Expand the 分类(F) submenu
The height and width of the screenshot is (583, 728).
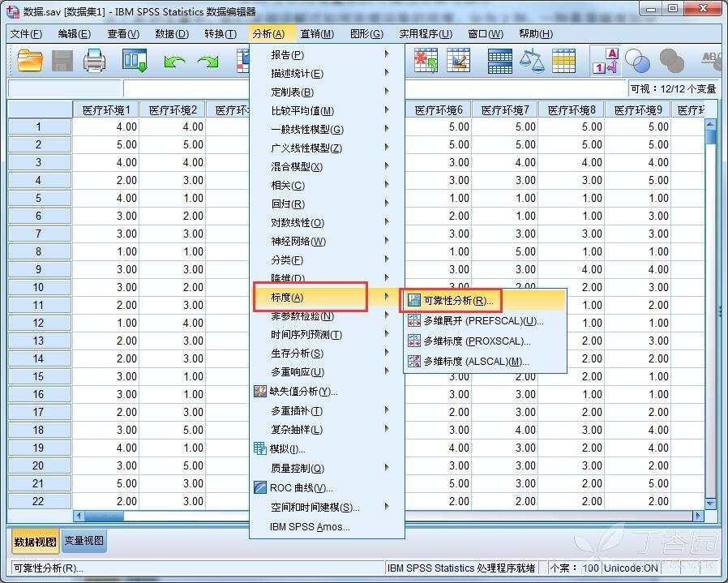[328, 259]
